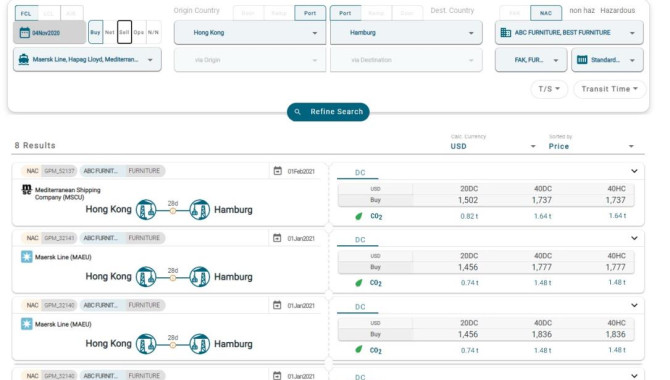
Task: Select DC tab in the 1,777 result
Action: click(360, 240)
